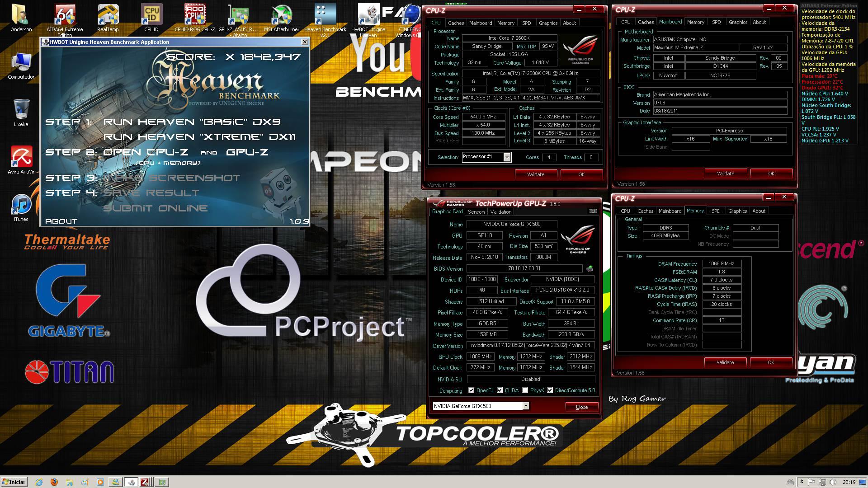The image size is (868, 488).
Task: Expand the Processor #1 selection dropdown
Action: (x=507, y=157)
